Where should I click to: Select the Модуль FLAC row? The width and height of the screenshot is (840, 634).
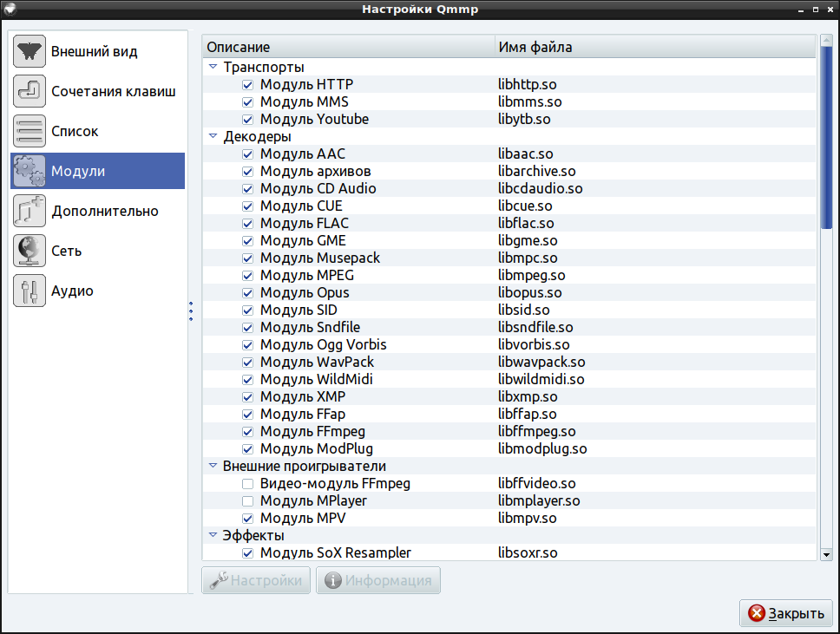[304, 224]
